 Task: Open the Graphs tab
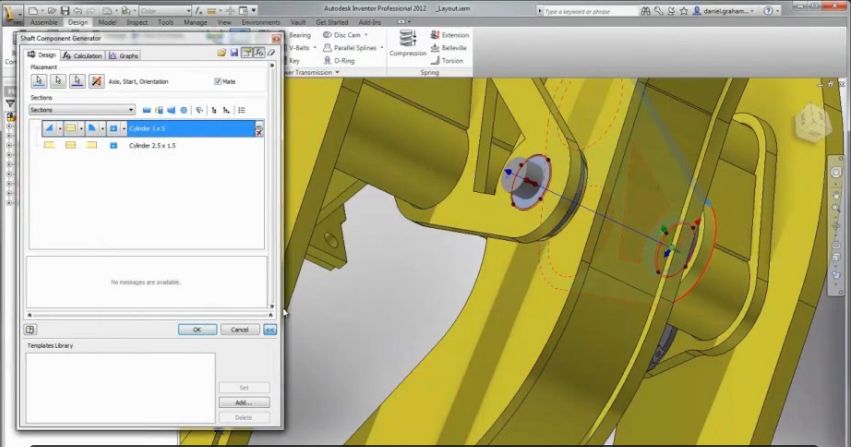pos(124,55)
